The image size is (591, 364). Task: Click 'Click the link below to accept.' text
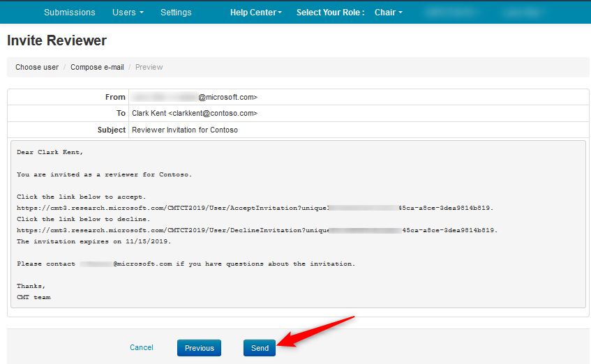[x=81, y=197]
